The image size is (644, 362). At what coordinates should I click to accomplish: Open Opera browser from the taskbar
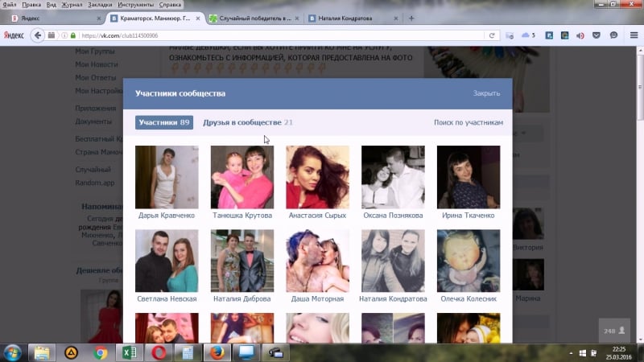coord(159,352)
